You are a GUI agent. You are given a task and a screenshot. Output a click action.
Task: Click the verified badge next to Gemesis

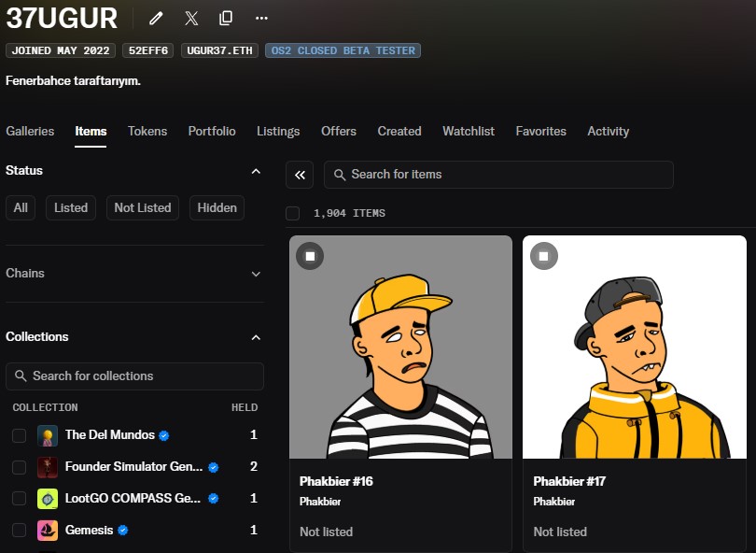123,531
